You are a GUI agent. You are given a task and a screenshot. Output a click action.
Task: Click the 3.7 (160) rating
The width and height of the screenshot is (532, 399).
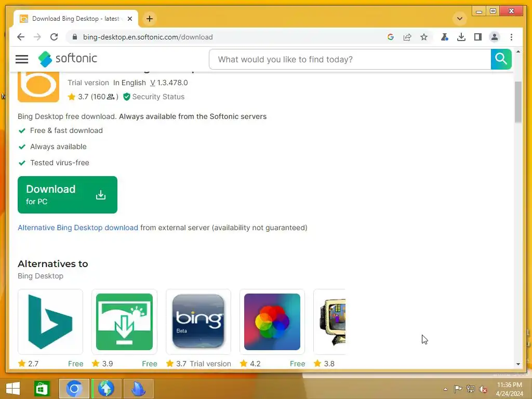[x=93, y=97]
